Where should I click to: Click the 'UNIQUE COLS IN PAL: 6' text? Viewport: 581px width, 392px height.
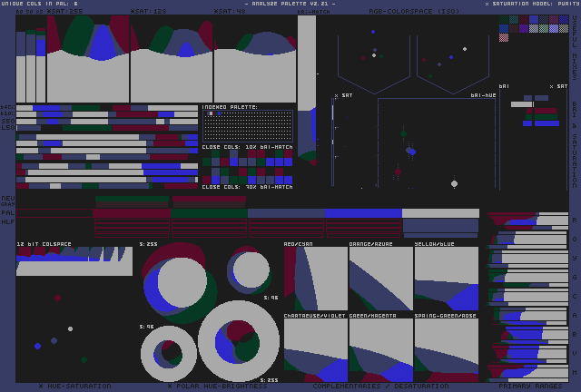[x=40, y=4]
